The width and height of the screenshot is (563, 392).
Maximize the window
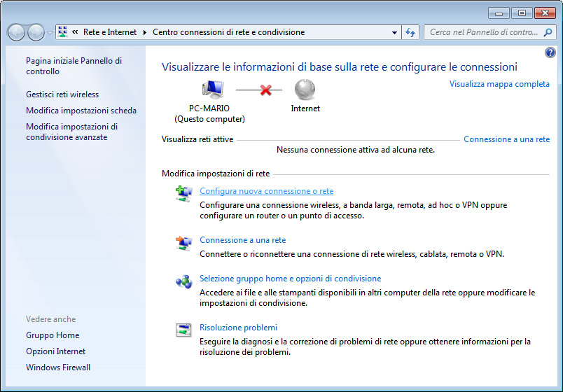522,13
